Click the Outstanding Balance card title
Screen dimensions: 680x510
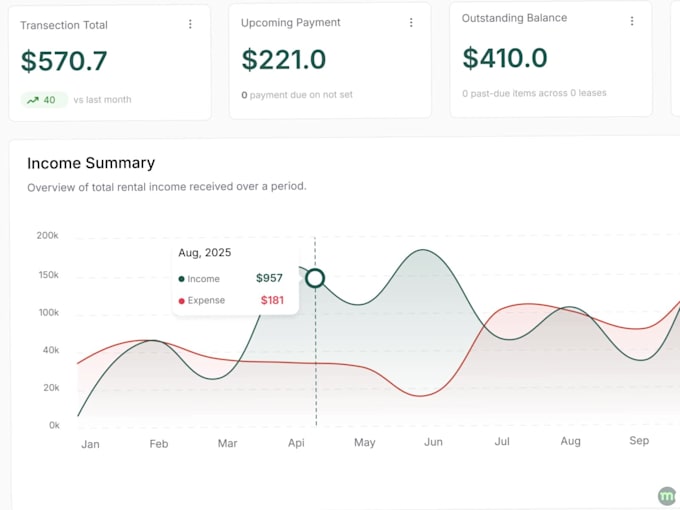(514, 18)
